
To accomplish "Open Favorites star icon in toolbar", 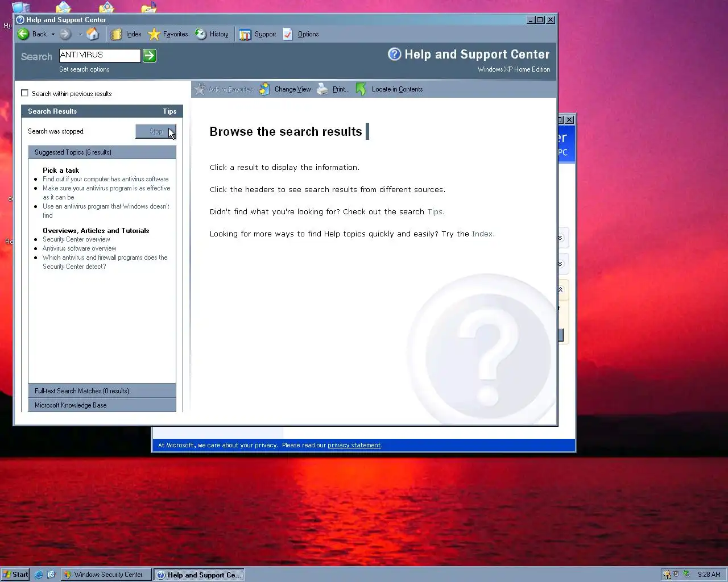I will 154,34.
